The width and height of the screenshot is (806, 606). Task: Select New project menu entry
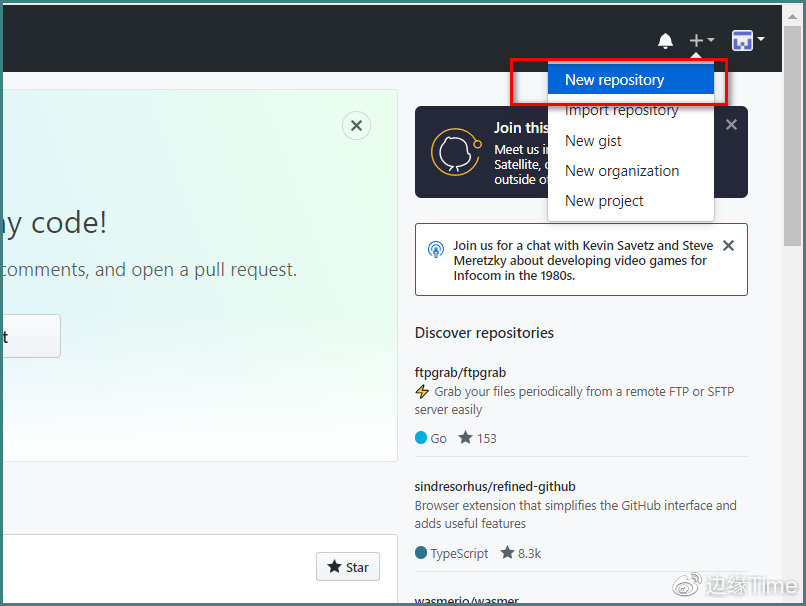pos(631,200)
